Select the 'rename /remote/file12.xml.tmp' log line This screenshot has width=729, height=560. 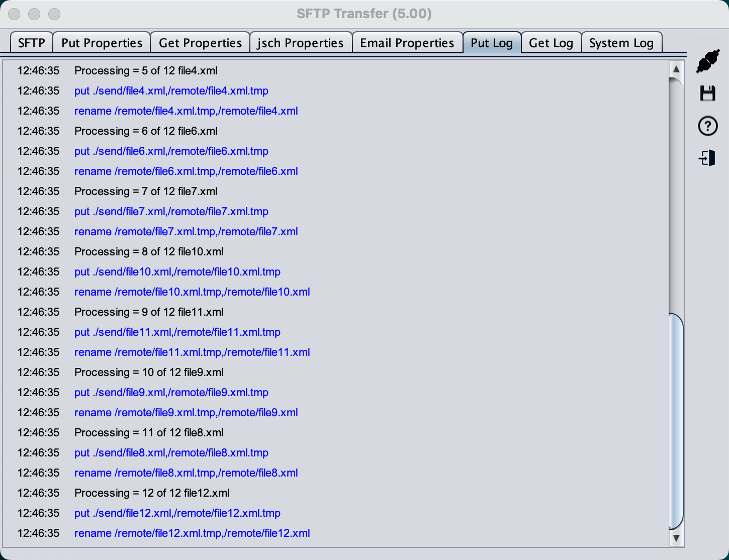[192, 533]
